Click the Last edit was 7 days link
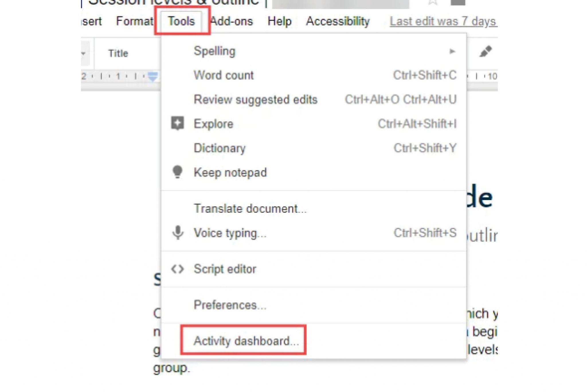Viewport: 587px width, 392px height. click(444, 21)
